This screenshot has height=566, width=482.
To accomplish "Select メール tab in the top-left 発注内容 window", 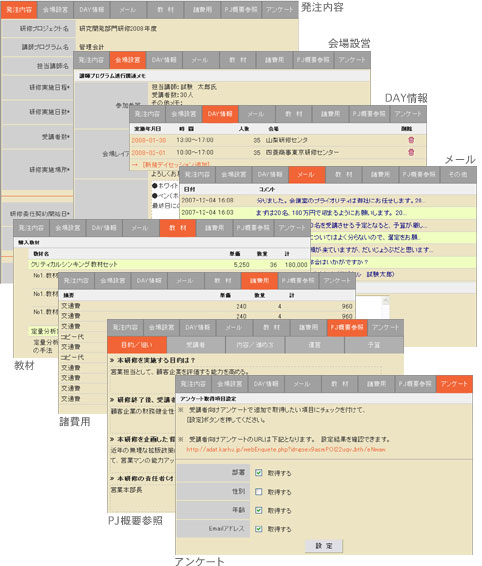I will click(128, 10).
